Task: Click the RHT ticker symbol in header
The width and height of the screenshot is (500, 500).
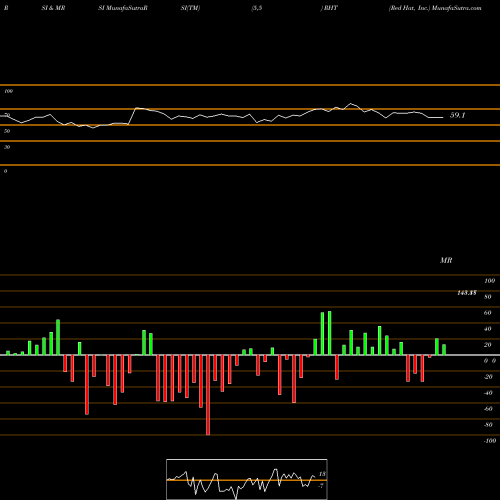Action: [331, 8]
